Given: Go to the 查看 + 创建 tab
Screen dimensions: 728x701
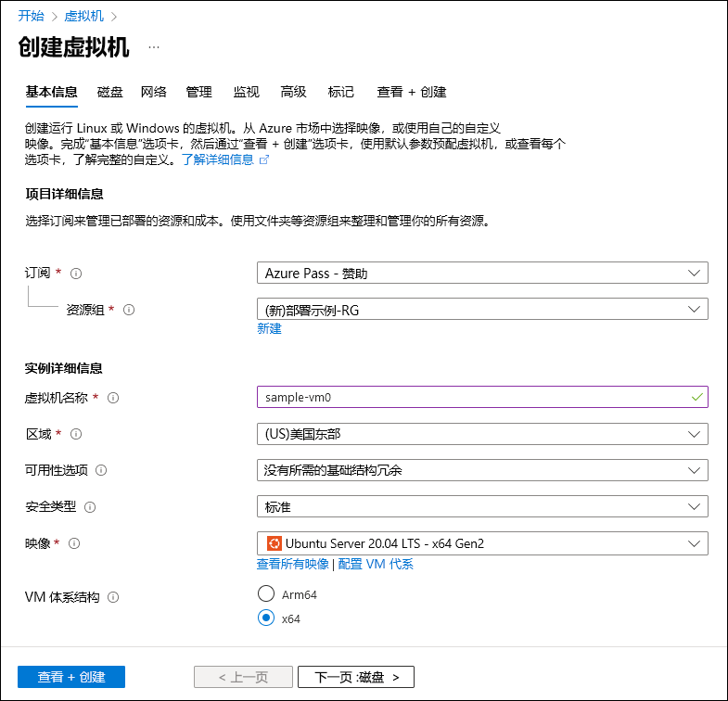Looking at the screenshot, I should click(412, 92).
